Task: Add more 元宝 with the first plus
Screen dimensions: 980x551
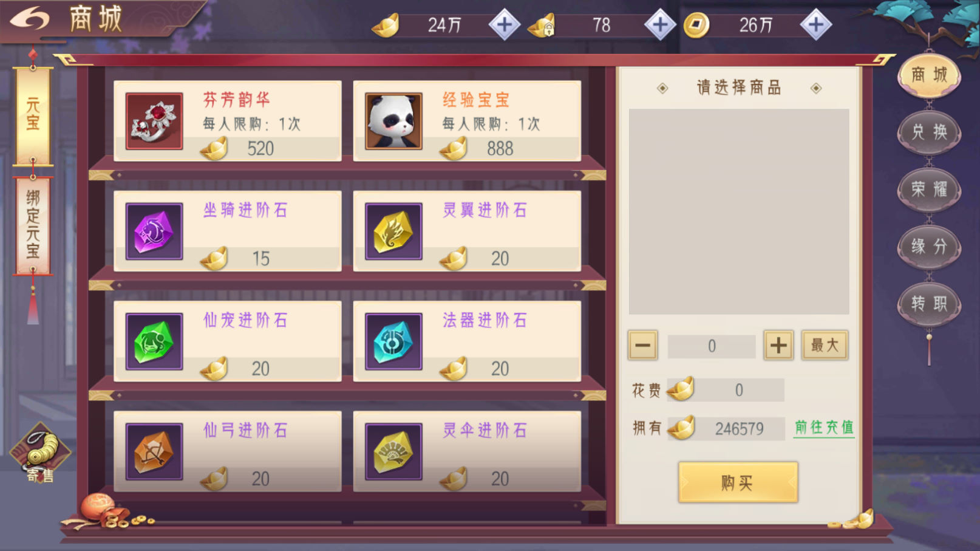Action: [505, 25]
